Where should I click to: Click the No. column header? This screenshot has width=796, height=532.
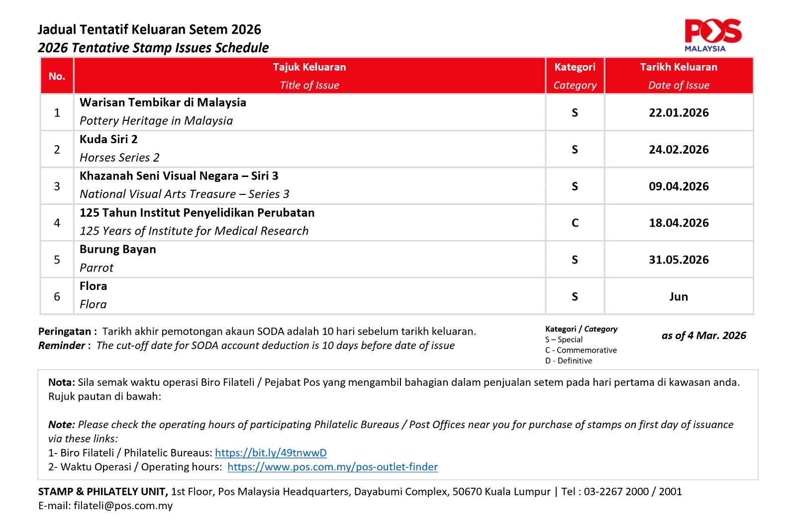coord(57,76)
